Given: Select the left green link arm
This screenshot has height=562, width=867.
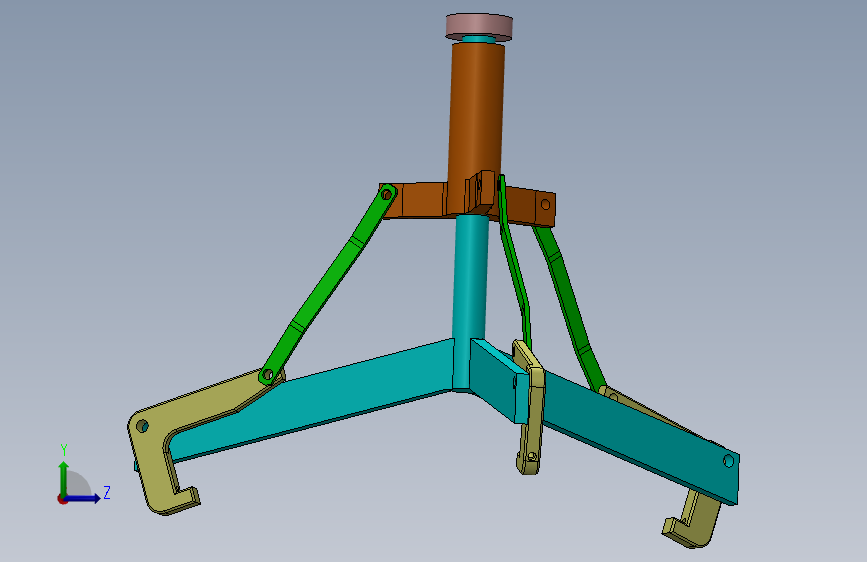Looking at the screenshot, I should tap(328, 285).
